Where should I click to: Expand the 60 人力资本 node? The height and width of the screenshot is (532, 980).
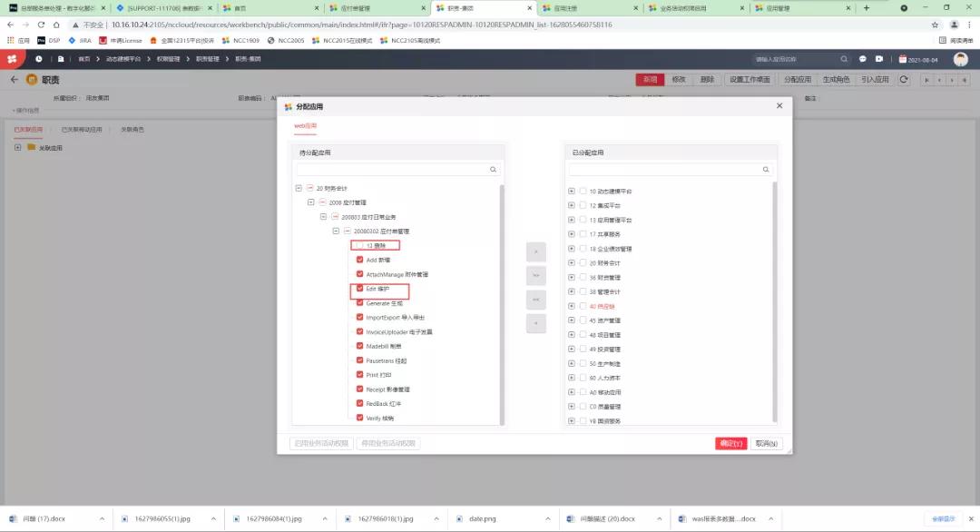(x=572, y=378)
